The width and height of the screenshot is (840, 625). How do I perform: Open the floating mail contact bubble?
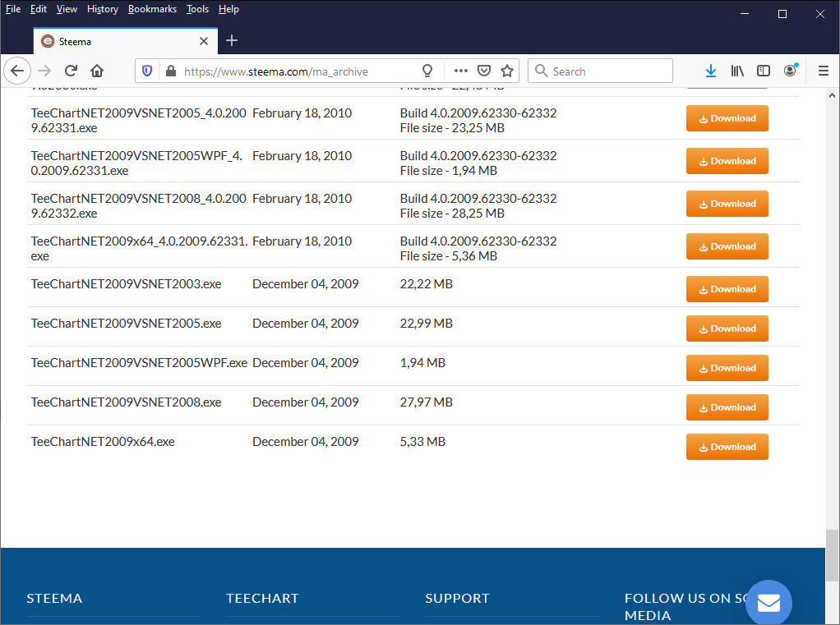click(x=768, y=603)
